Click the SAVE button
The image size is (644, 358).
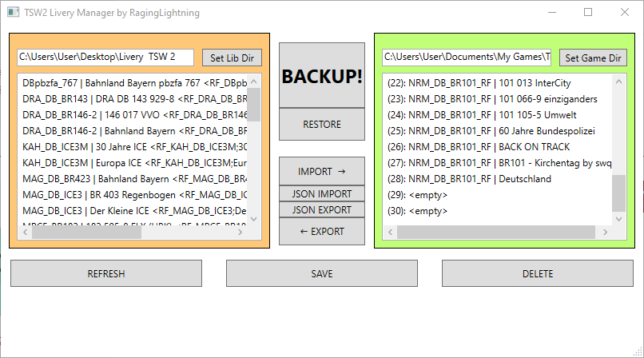(322, 274)
